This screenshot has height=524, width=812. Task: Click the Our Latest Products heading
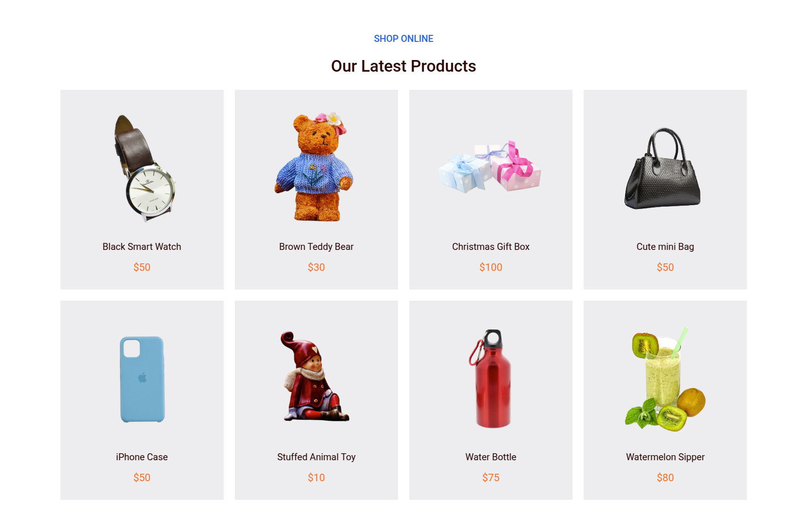point(404,66)
